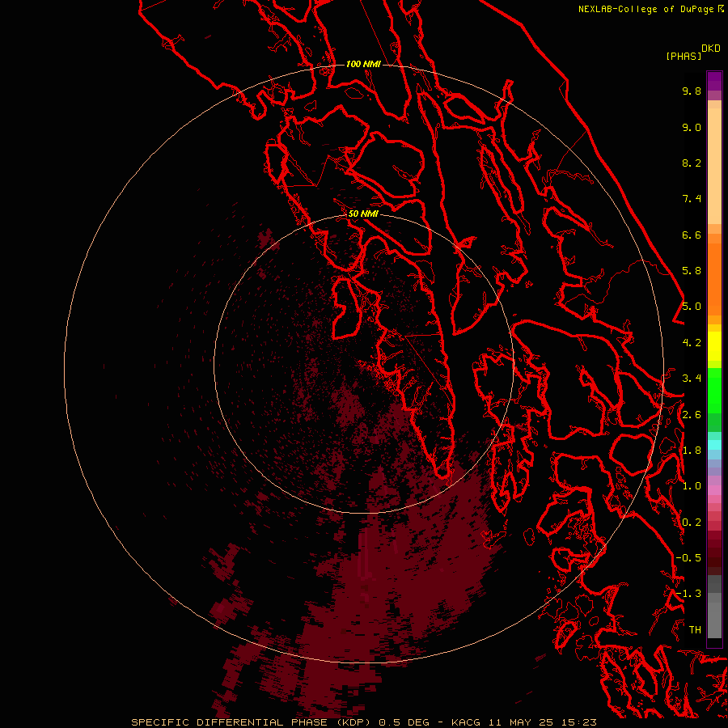Click the 50 NMI range ring label
The width and height of the screenshot is (728, 728).
pyautogui.click(x=363, y=214)
